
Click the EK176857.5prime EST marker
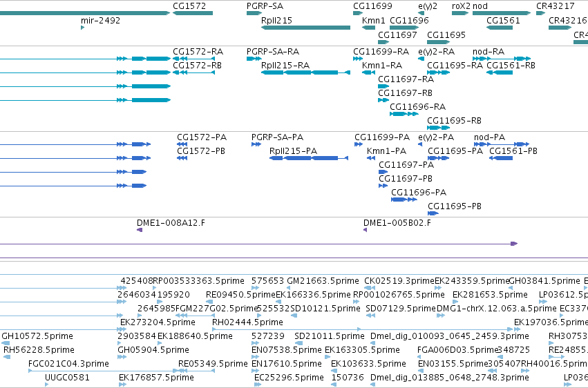[x=122, y=385]
